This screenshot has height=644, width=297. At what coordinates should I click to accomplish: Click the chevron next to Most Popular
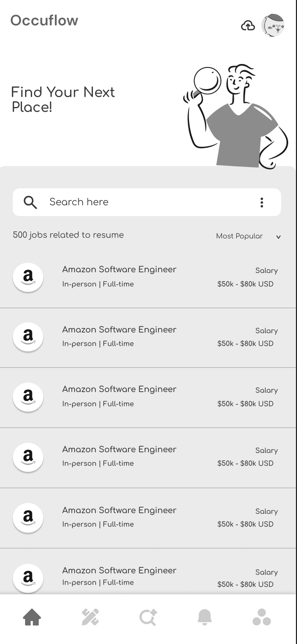point(278,237)
